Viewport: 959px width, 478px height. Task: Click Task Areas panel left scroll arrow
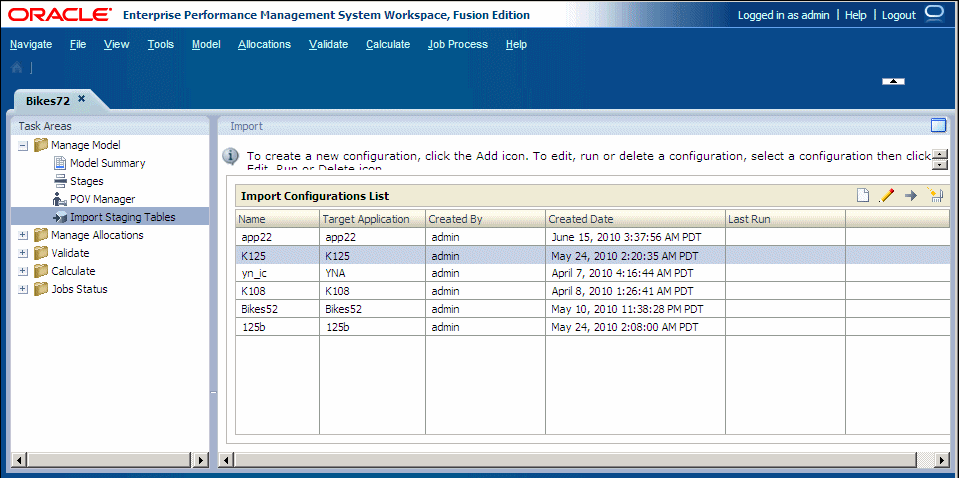point(20,460)
